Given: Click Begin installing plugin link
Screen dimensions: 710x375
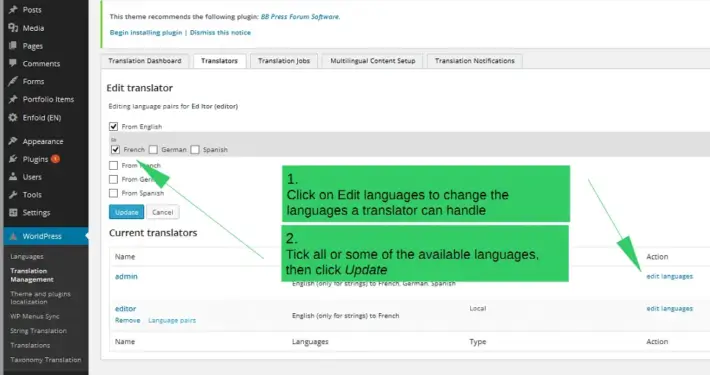Looking at the screenshot, I should pos(146,33).
